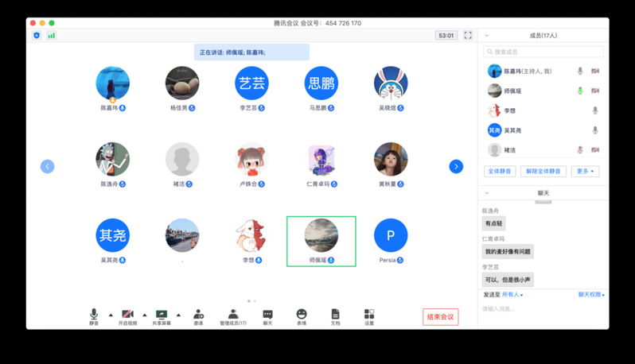Toggle the 静音 microphone mute button
The height and width of the screenshot is (364, 635).
94,316
